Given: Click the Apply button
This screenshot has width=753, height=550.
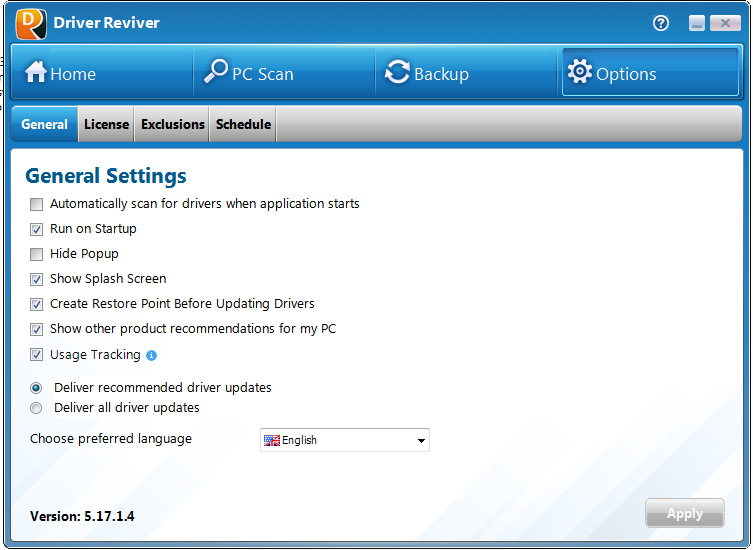Looking at the screenshot, I should pyautogui.click(x=684, y=513).
